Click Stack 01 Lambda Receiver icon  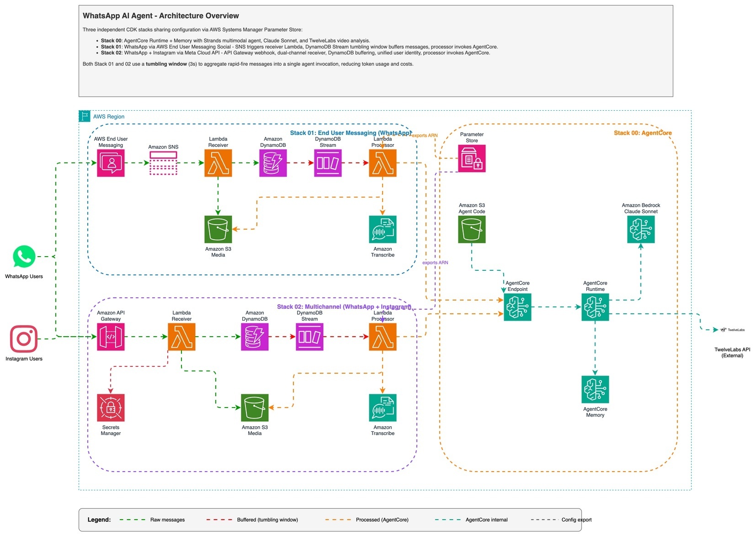click(218, 163)
